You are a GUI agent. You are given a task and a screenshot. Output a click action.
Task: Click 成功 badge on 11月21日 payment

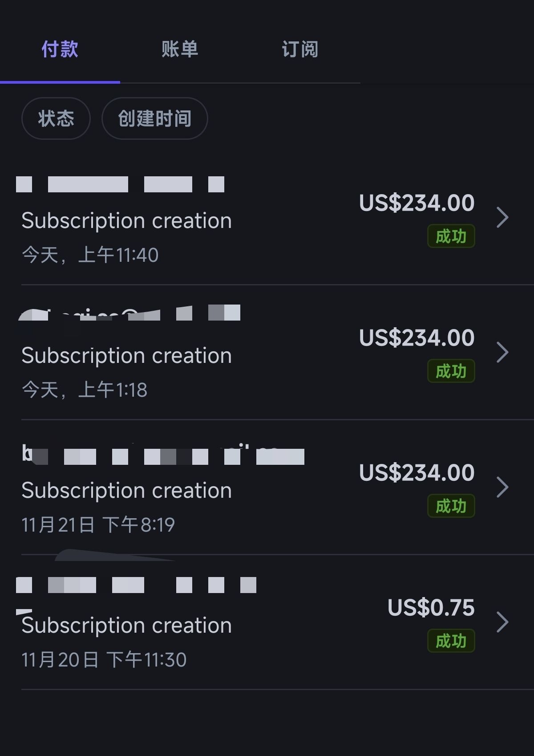(x=451, y=506)
